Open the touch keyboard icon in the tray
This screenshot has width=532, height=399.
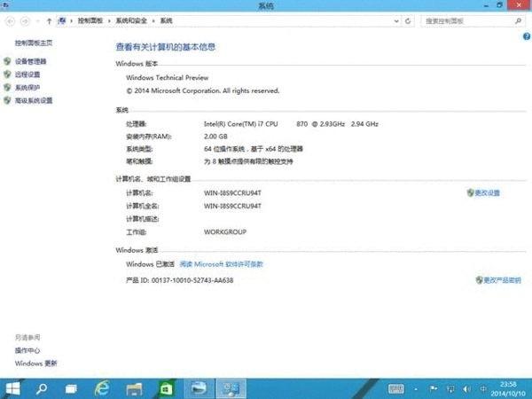click(x=396, y=389)
